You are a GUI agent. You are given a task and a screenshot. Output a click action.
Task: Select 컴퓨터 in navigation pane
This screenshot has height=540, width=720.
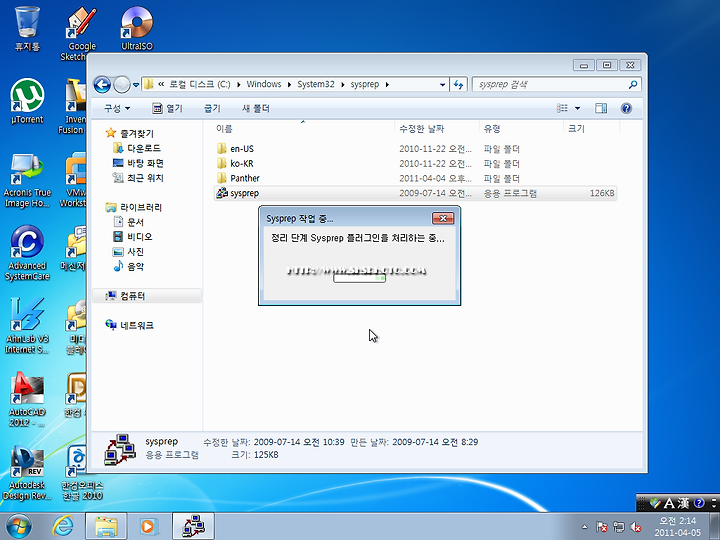[147, 296]
